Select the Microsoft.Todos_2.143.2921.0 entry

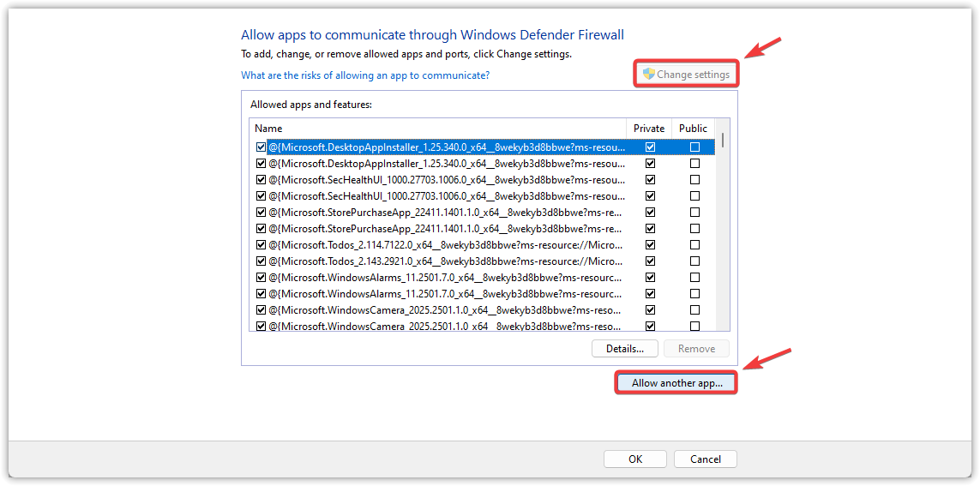pyautogui.click(x=446, y=261)
